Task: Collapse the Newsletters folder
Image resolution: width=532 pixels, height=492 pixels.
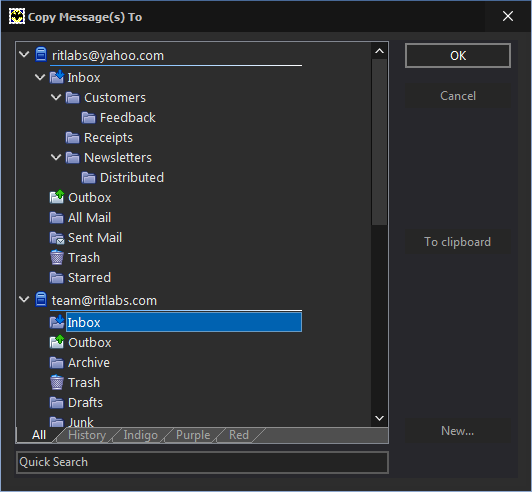Action: tap(56, 157)
